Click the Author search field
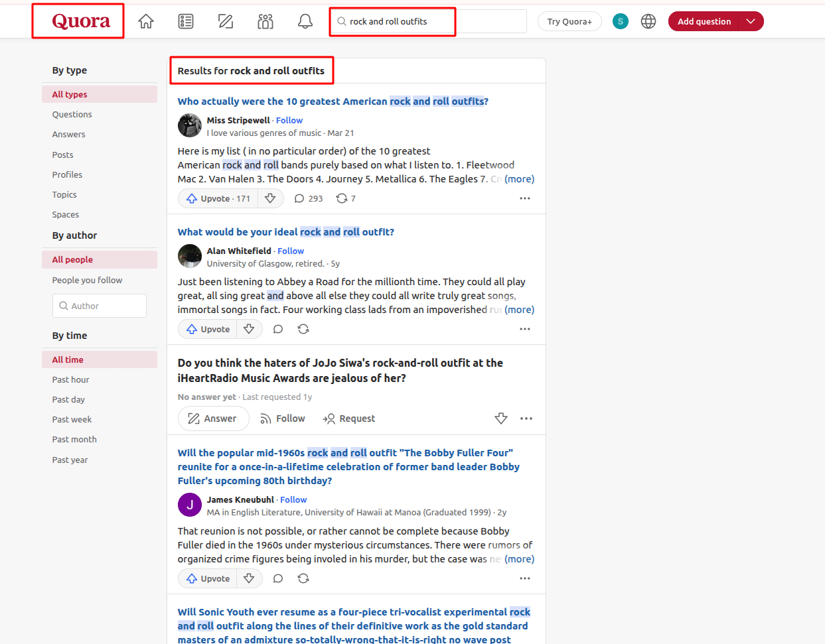 [100, 306]
